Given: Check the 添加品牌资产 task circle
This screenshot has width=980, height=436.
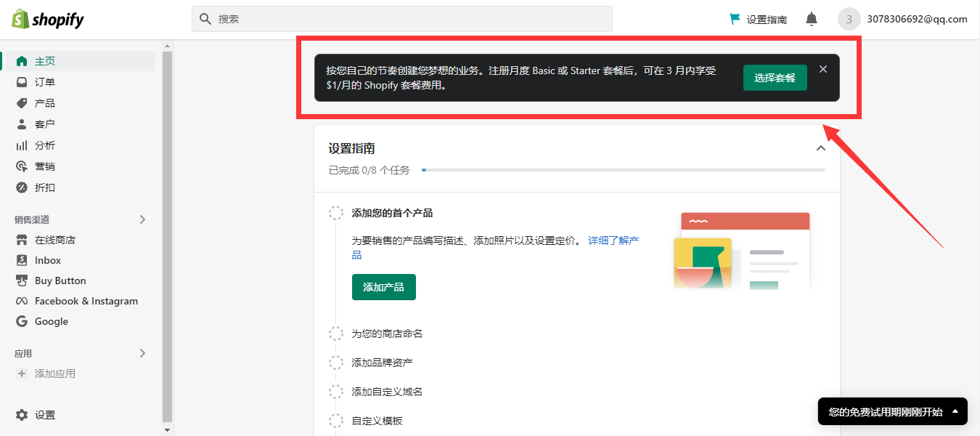Looking at the screenshot, I should point(336,362).
